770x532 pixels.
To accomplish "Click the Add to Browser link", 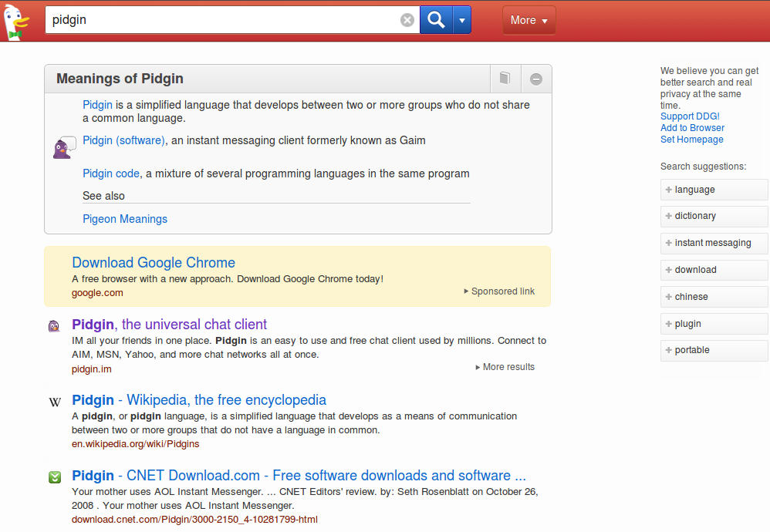I will 692,127.
